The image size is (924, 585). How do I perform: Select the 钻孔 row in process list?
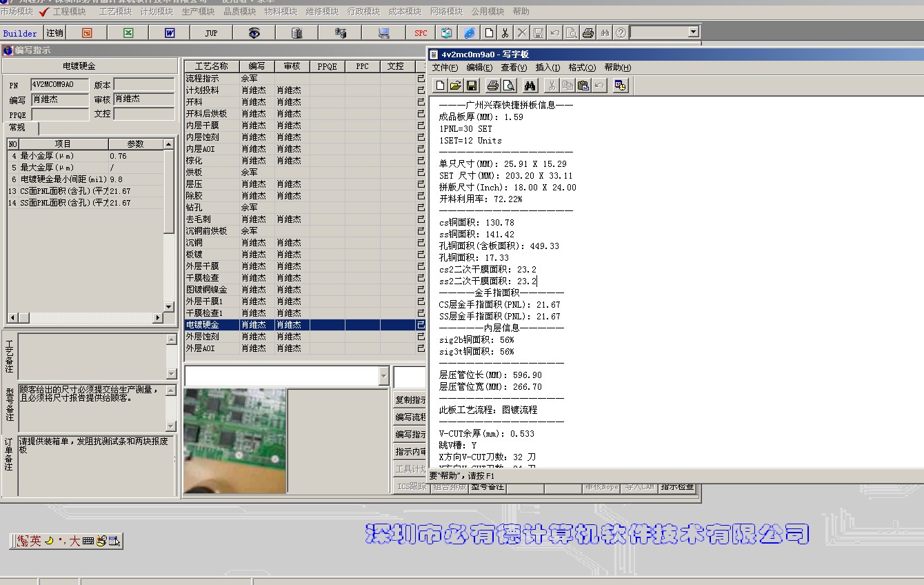305,208
